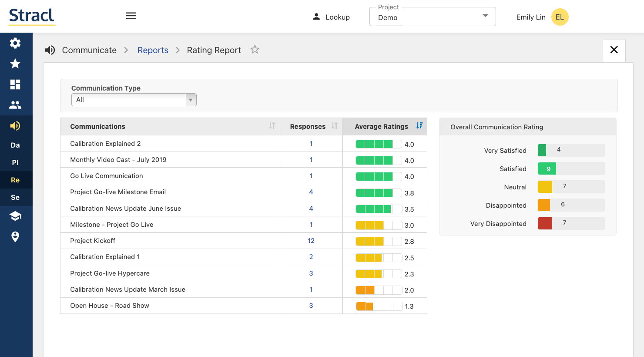Open the Da sidebar menu item
This screenshot has width=644, height=357.
pos(15,145)
